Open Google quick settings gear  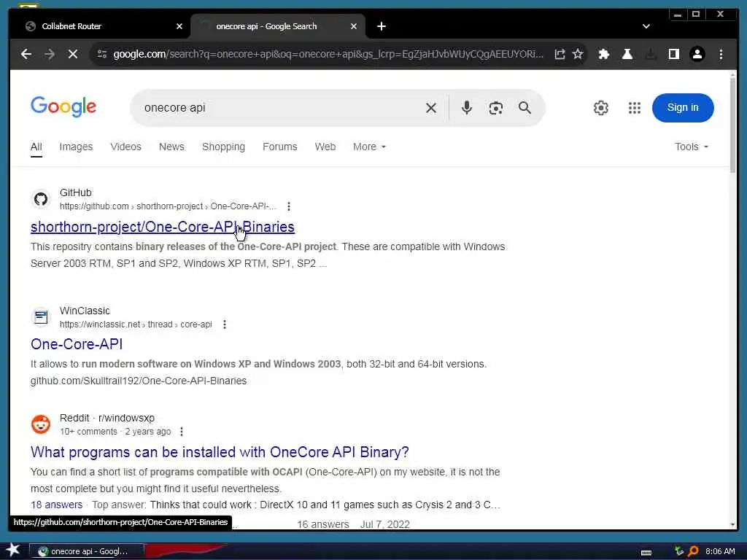601,108
